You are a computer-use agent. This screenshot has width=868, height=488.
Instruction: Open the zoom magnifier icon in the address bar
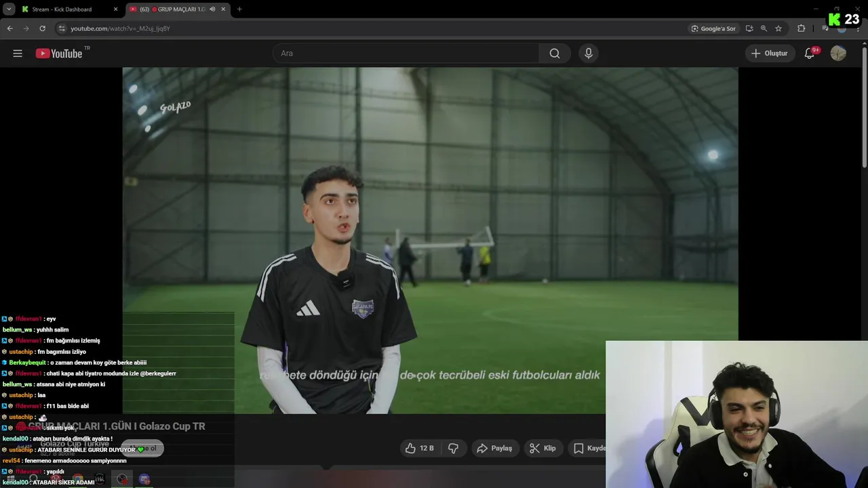tap(764, 28)
